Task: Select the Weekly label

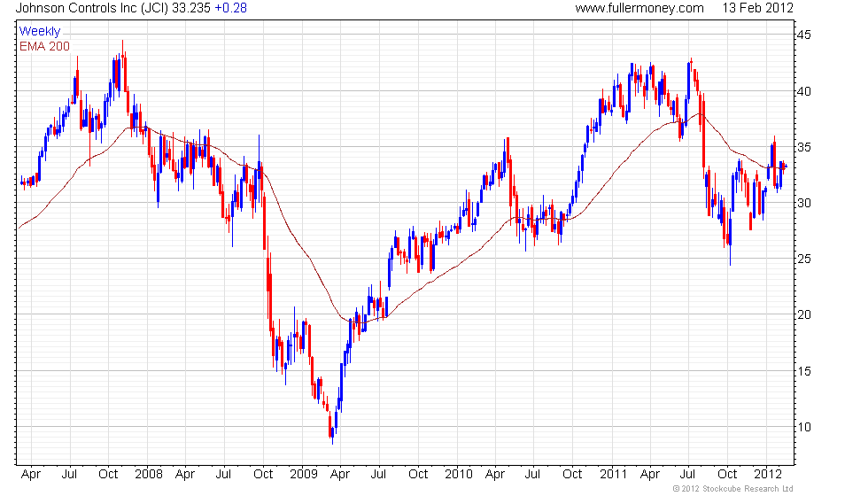Action: tap(39, 32)
